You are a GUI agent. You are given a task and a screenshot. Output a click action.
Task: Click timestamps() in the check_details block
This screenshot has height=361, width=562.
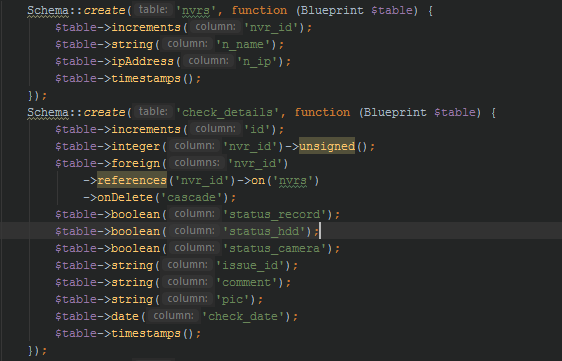tap(153, 334)
